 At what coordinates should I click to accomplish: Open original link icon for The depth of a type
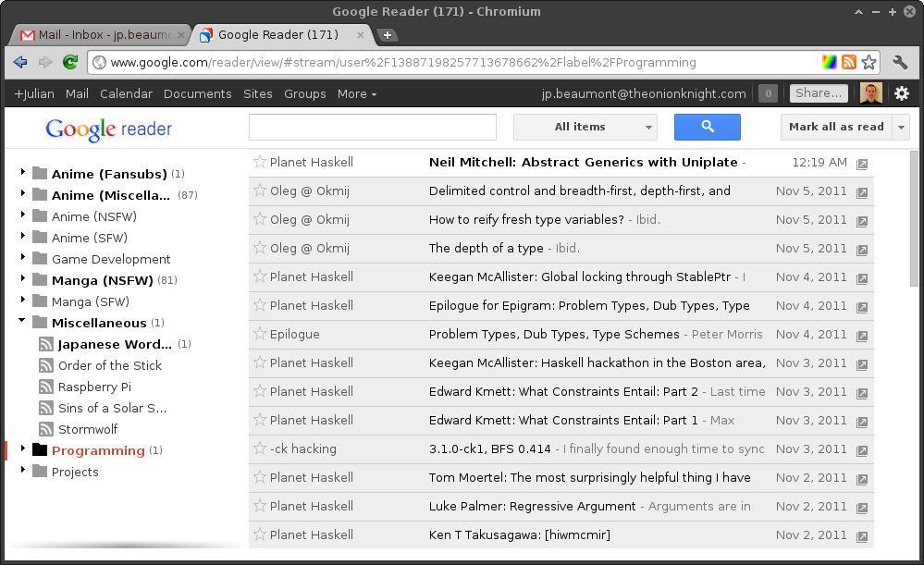pyautogui.click(x=861, y=250)
